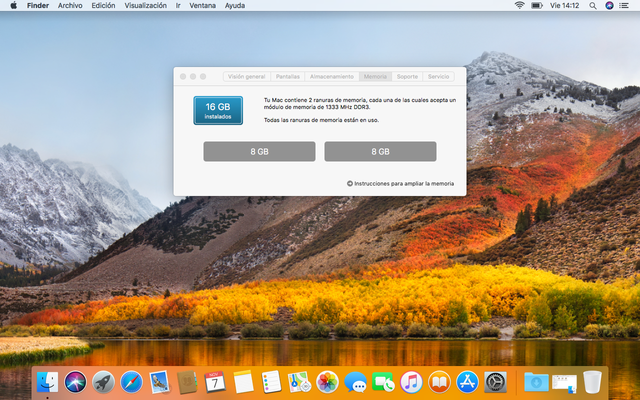This screenshot has height=400, width=640.
Task: Open Safari compass icon in Dock
Action: [x=131, y=382]
